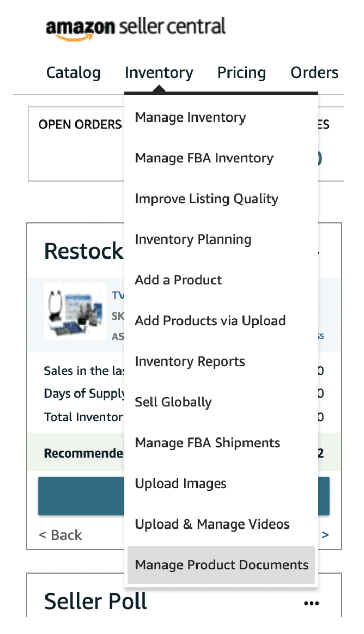
Task: Click the headset product thumbnail image
Action: tap(75, 311)
